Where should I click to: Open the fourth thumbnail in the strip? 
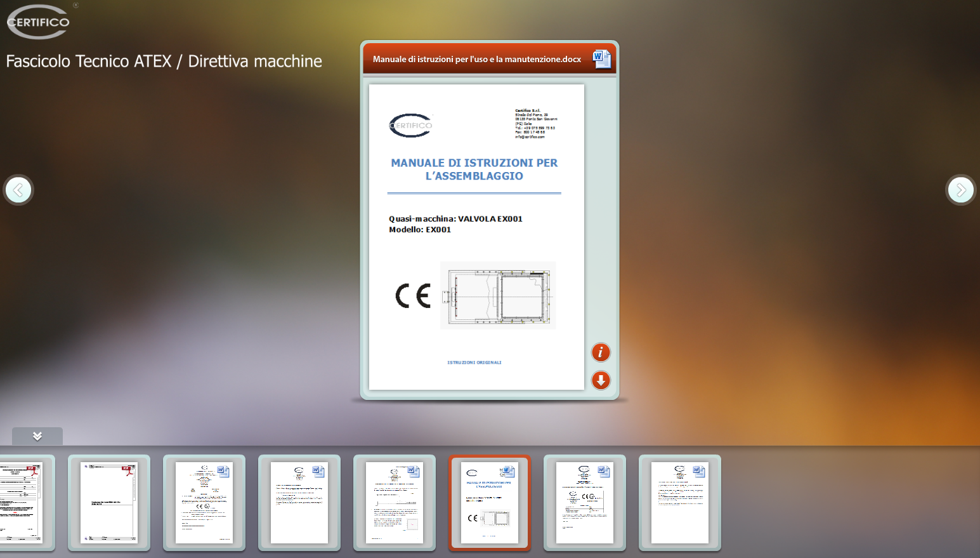(x=299, y=502)
